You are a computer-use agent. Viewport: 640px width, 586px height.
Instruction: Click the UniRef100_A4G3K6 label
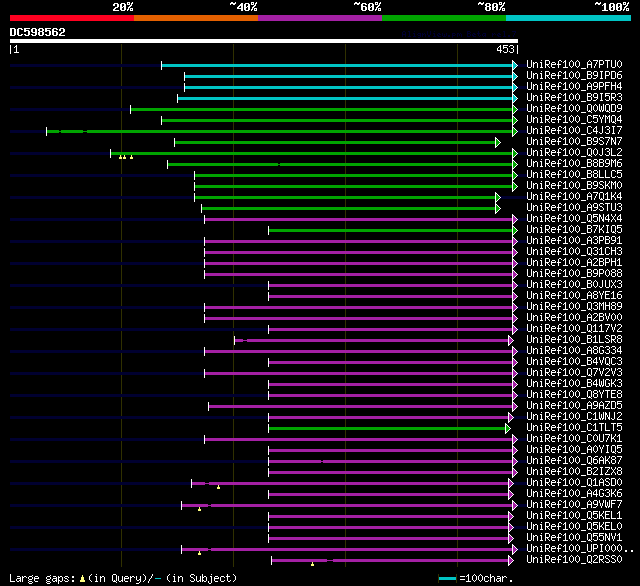[574, 494]
